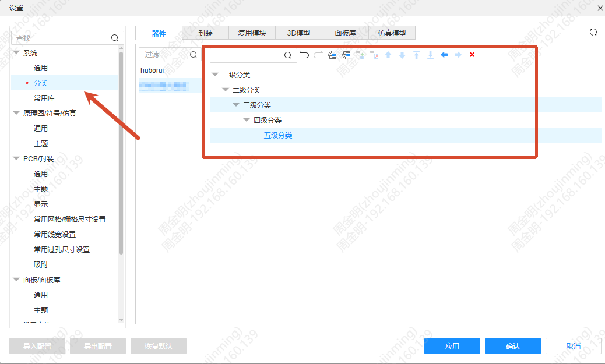Click the dark blue left arrow icon
This screenshot has height=364, width=605.
pos(444,55)
